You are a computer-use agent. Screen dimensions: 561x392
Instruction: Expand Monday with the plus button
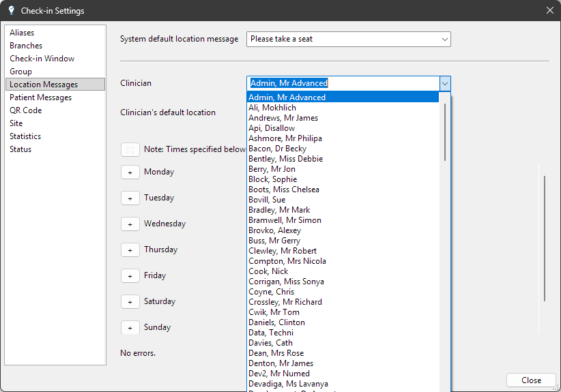coord(130,172)
